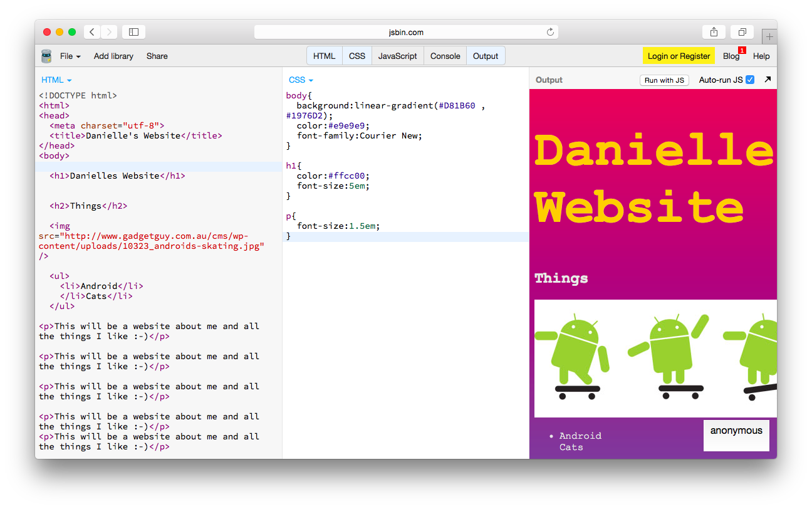Click the h2 Things code line
This screenshot has width=812, height=509.
tap(88, 206)
